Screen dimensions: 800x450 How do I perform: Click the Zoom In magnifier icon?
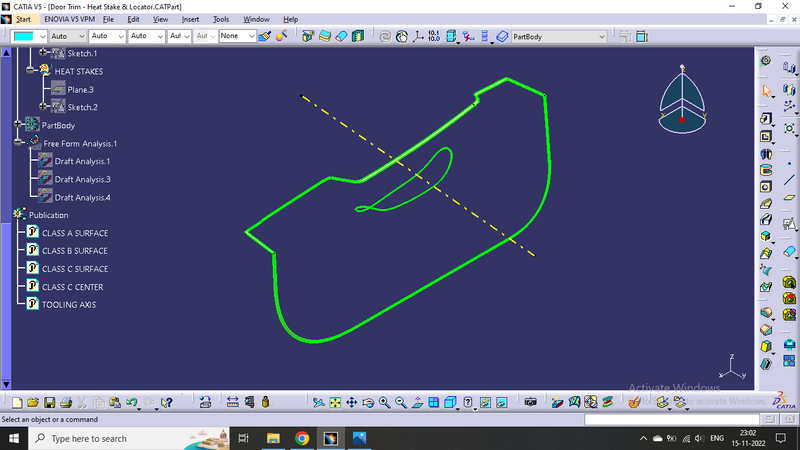(384, 403)
